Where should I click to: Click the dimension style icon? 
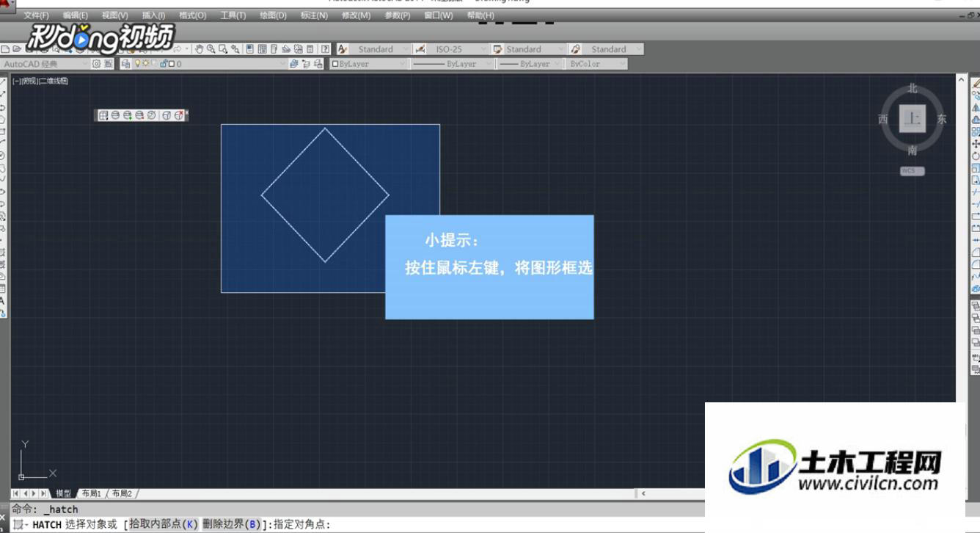click(420, 49)
